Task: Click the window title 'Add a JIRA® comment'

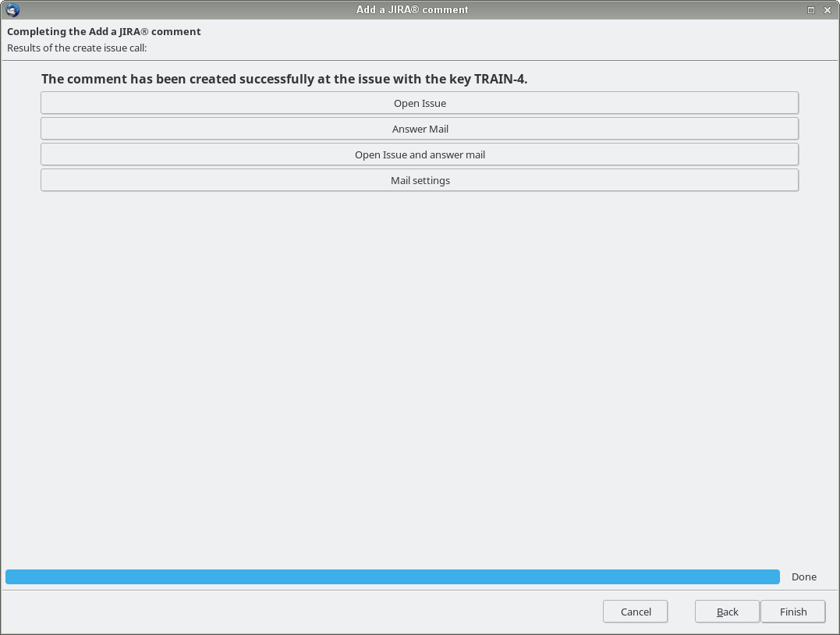Action: (412, 9)
